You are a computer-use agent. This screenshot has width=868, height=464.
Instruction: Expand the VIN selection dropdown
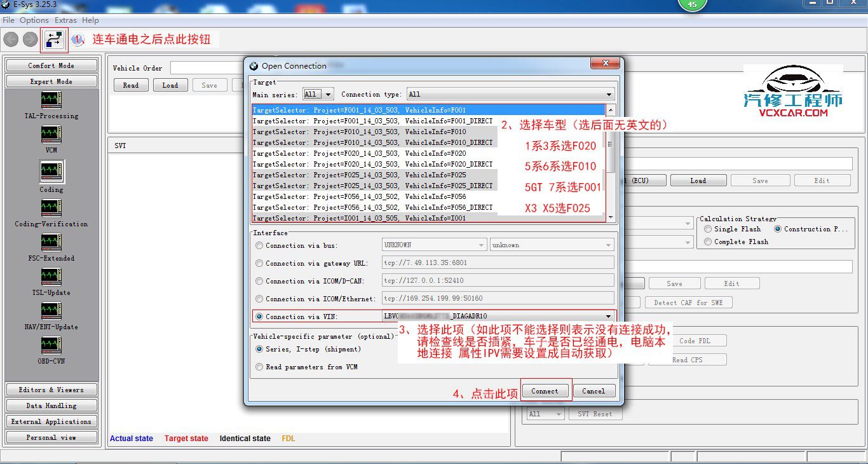[x=609, y=316]
